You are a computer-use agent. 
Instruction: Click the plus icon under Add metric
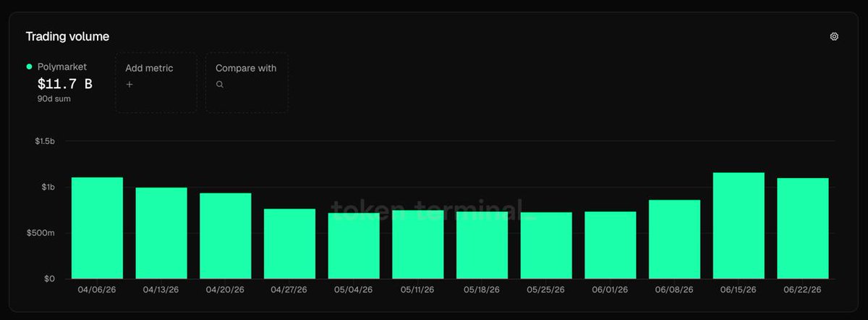click(129, 84)
